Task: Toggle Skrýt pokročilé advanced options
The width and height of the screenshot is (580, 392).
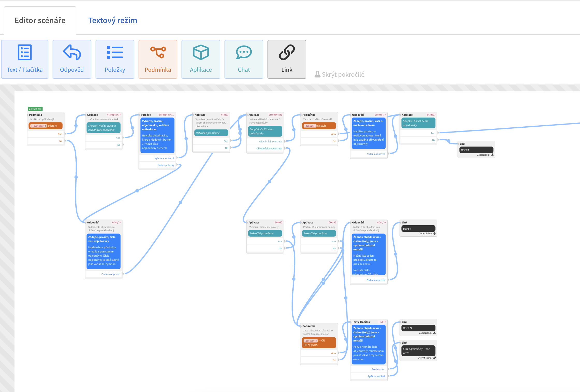Action: 339,75
